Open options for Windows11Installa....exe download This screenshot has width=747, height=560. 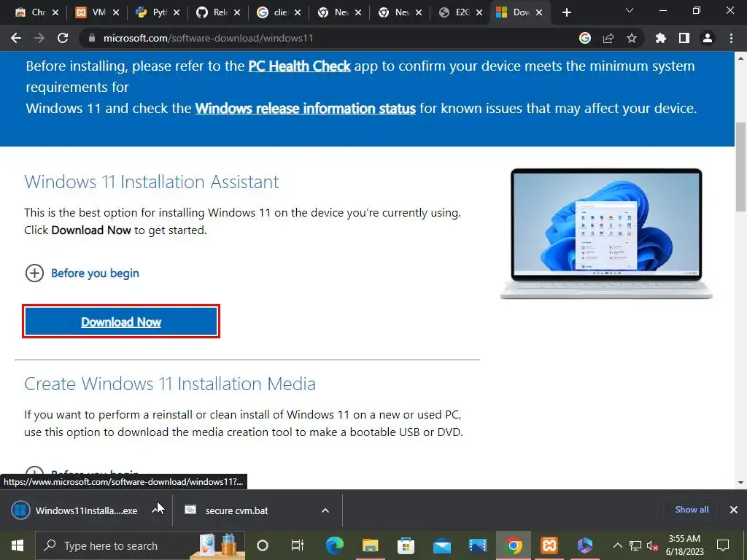155,510
